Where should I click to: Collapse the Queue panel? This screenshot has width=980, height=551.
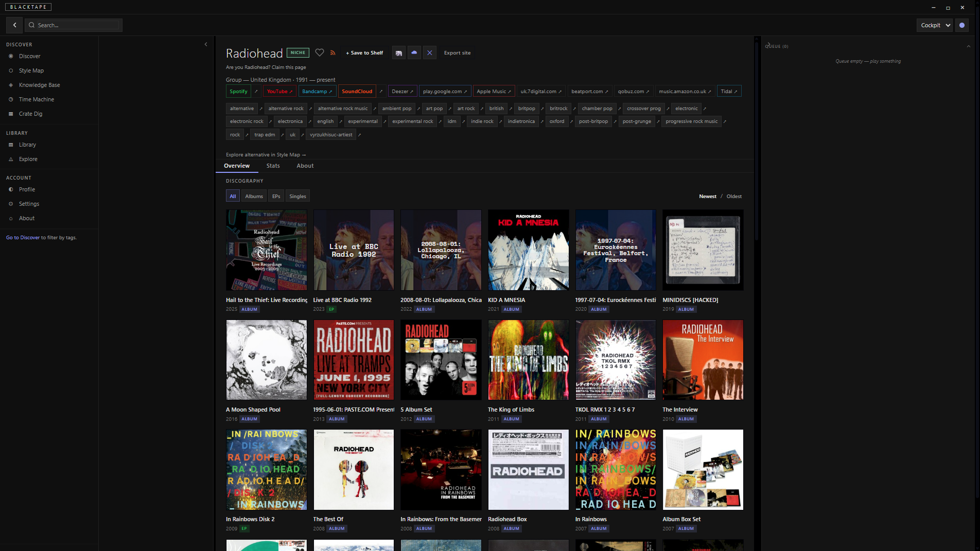click(x=968, y=46)
